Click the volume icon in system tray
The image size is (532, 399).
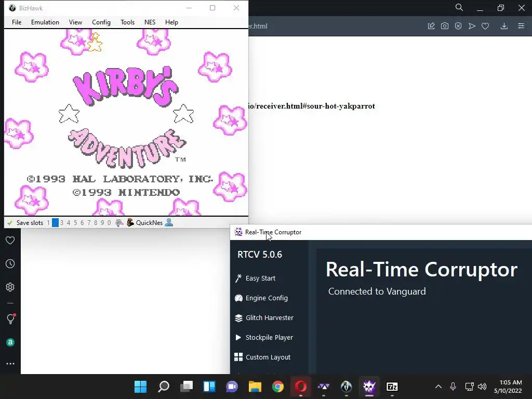click(482, 387)
